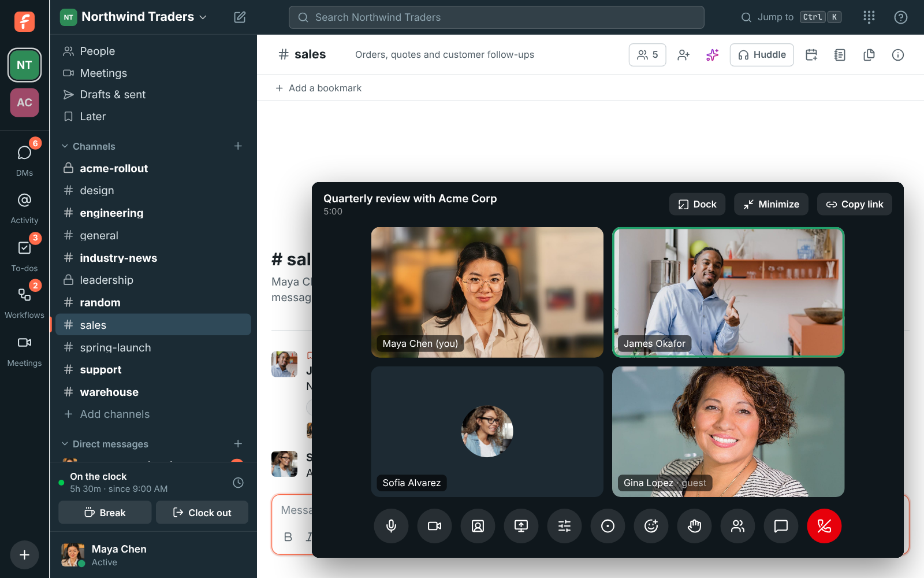
Task: Click Clock out button
Action: tap(202, 513)
